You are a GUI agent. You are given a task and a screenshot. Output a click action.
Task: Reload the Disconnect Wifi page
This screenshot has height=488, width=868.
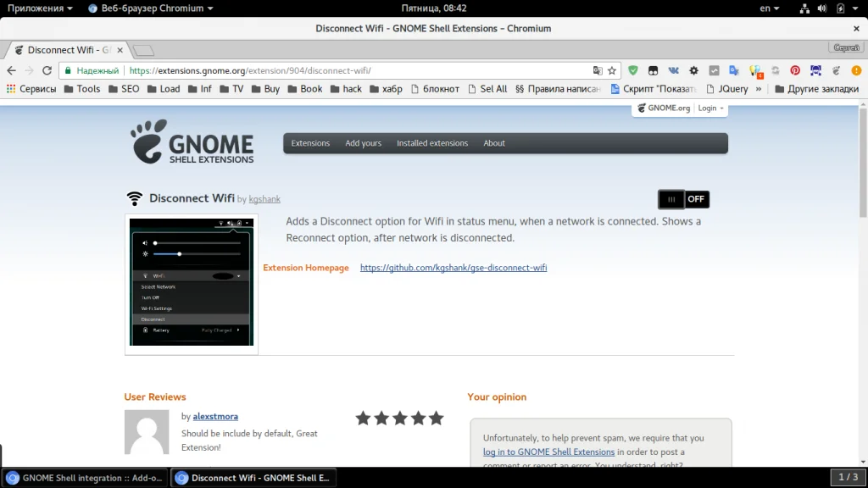point(47,71)
